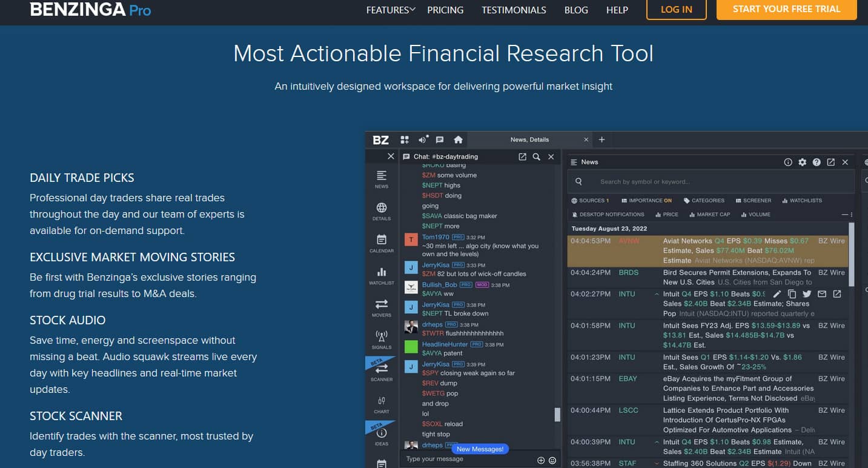
Task: Open the audio squawk speaker icon
Action: [423, 139]
